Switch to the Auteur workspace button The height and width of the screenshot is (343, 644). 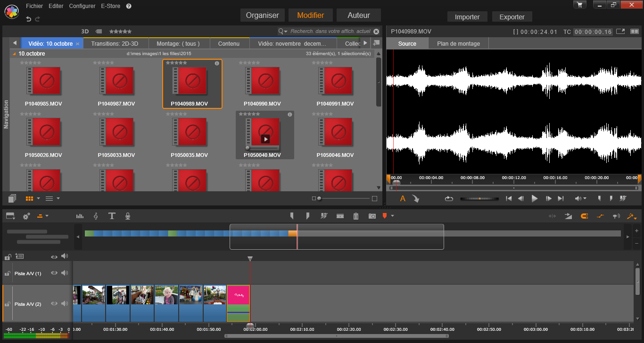[359, 15]
